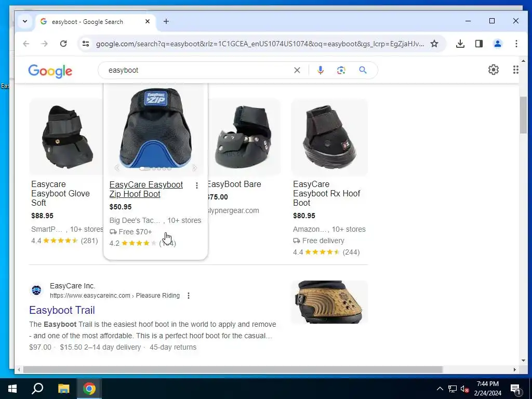Click the URL address bar
This screenshot has width=532, height=399.
(260, 44)
